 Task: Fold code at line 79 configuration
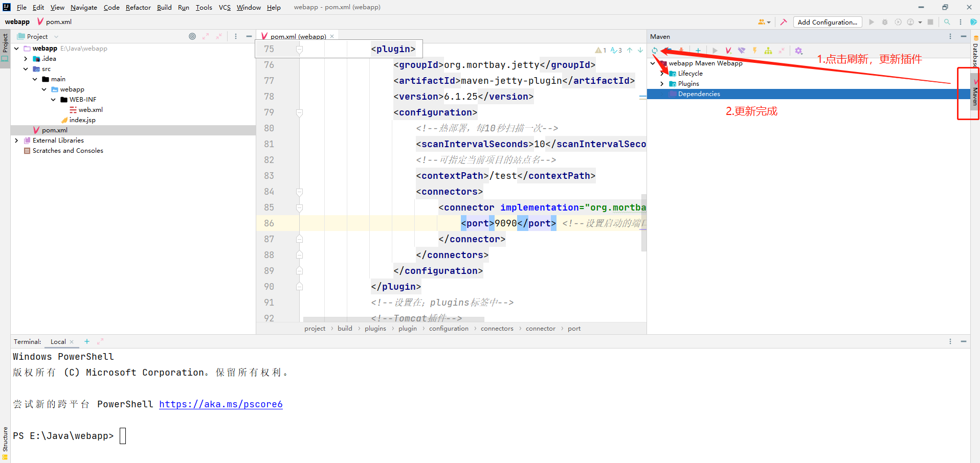pos(300,112)
